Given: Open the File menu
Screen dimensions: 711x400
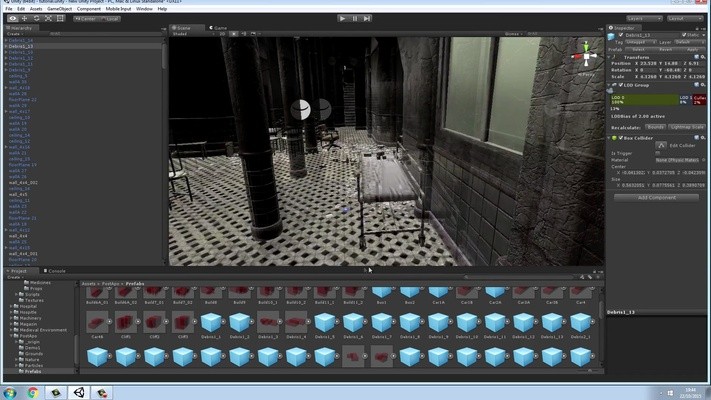Looking at the screenshot, I should coord(9,9).
